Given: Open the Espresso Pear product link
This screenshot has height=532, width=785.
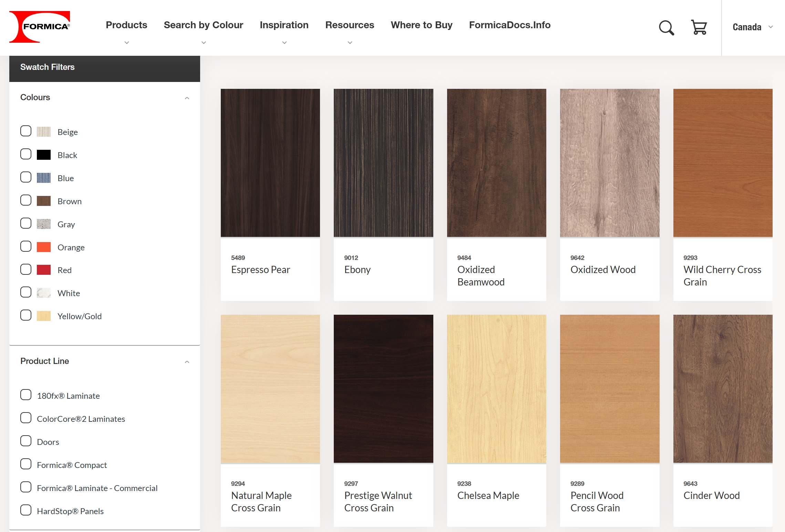Looking at the screenshot, I should (x=261, y=270).
